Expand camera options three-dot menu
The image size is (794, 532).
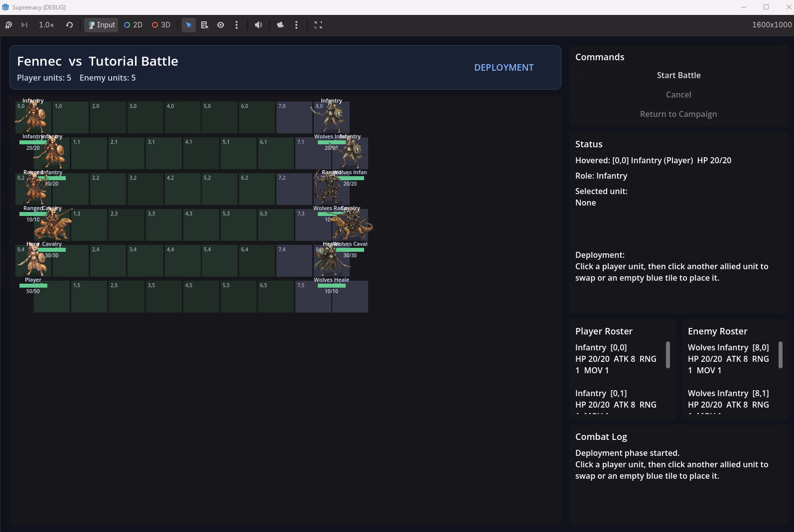pos(296,25)
